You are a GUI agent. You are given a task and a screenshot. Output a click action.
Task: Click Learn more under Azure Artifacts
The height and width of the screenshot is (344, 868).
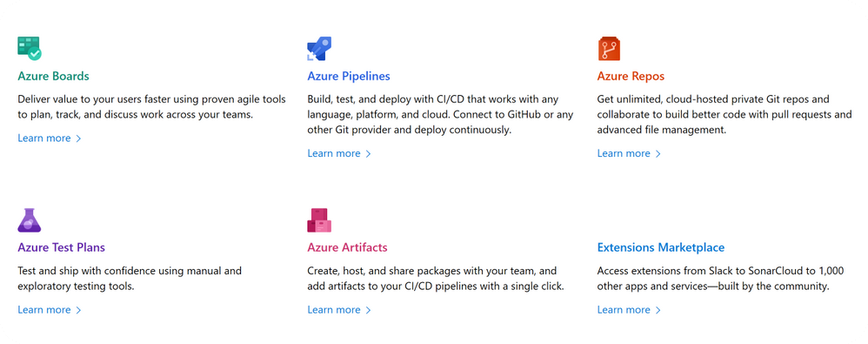tap(334, 310)
